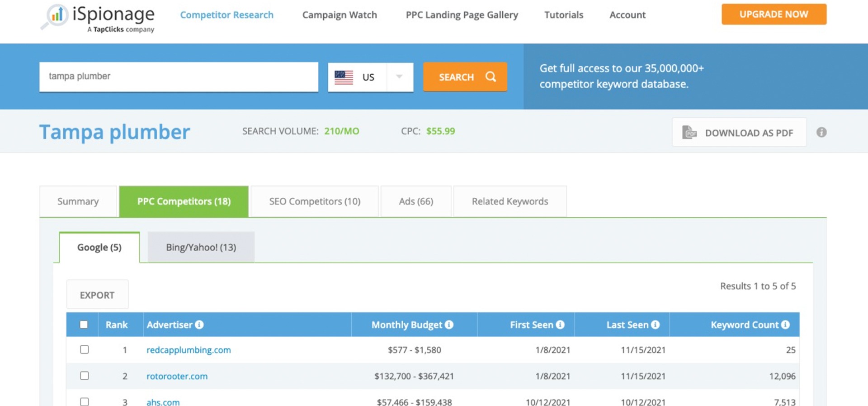Switch to Bing/Yahoo! (13) sub-tab
The width and height of the screenshot is (868, 406).
click(201, 247)
